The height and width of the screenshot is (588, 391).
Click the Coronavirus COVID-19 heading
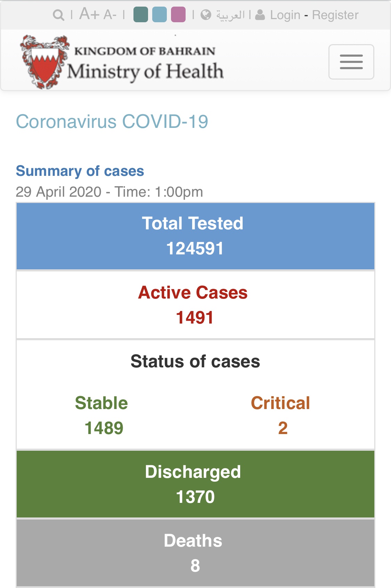coord(112,122)
